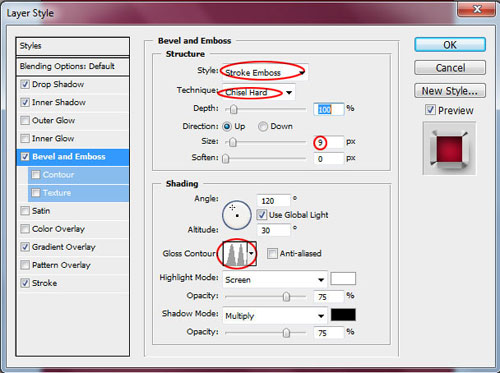Toggle the Use Global Light checkbox
The image size is (500, 373).
262,215
